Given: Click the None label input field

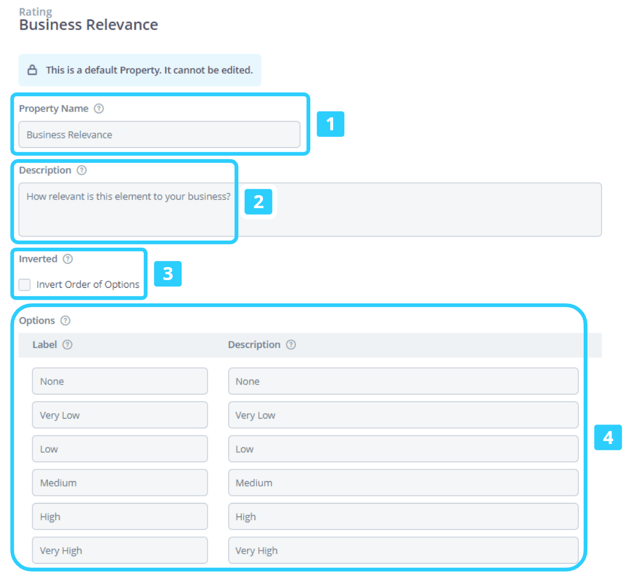Looking at the screenshot, I should pyautogui.click(x=120, y=381).
